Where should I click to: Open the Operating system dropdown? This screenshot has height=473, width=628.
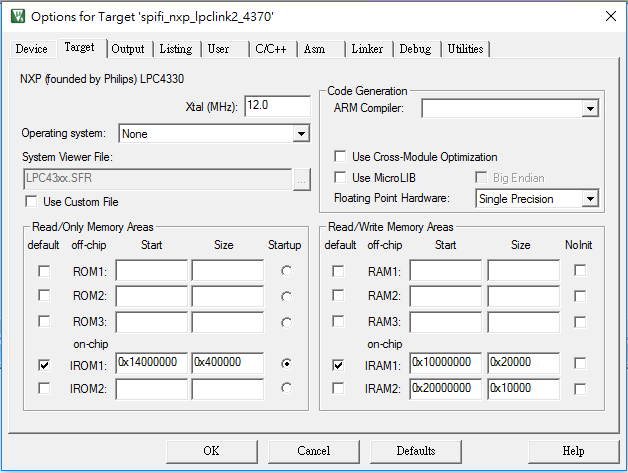tap(301, 133)
